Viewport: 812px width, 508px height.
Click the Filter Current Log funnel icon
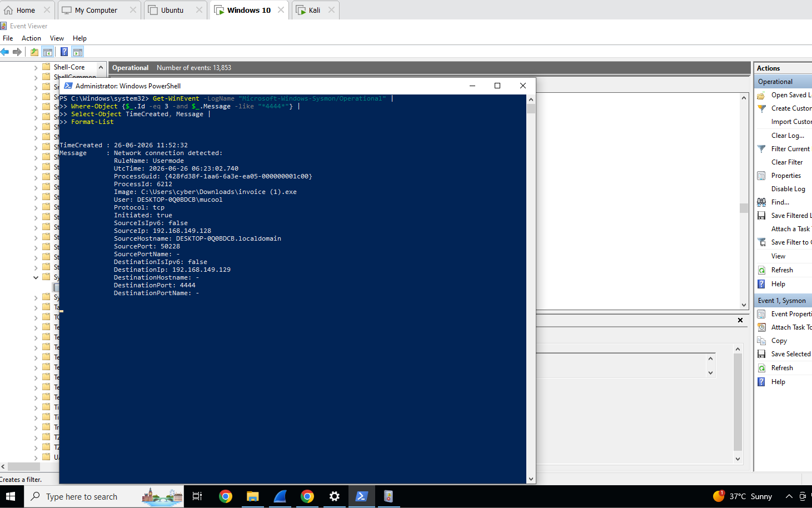point(761,149)
